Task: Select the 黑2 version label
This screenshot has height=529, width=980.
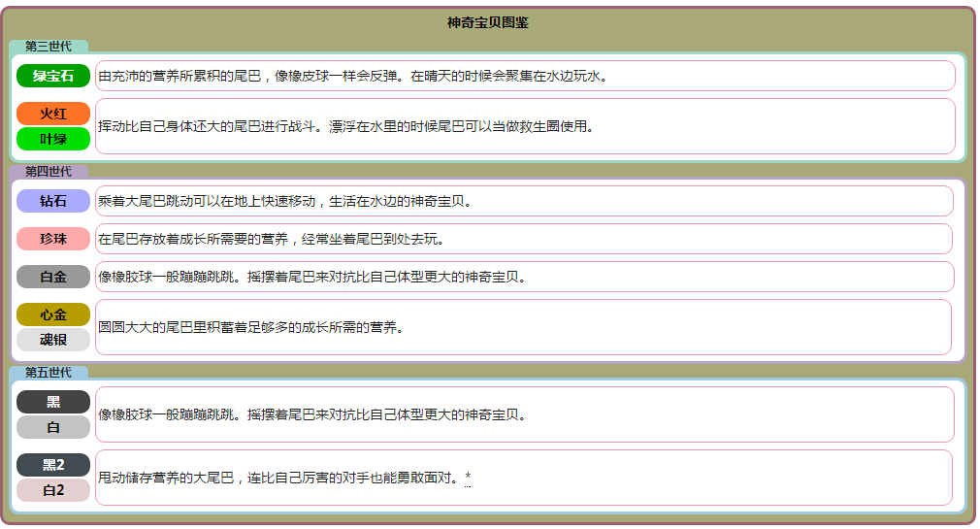Action: pyautogui.click(x=53, y=465)
